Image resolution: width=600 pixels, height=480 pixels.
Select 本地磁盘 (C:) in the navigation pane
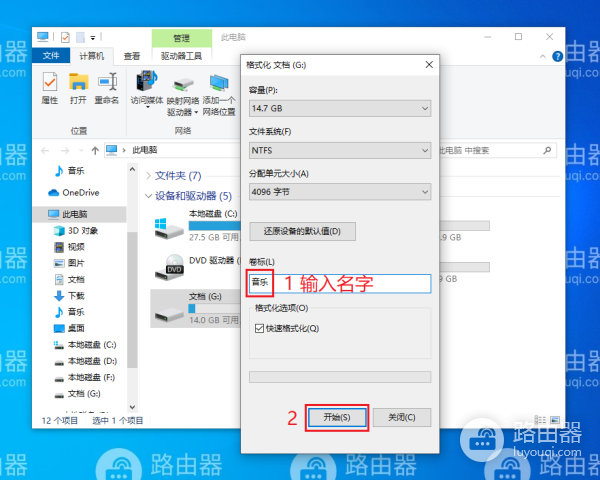[85, 344]
